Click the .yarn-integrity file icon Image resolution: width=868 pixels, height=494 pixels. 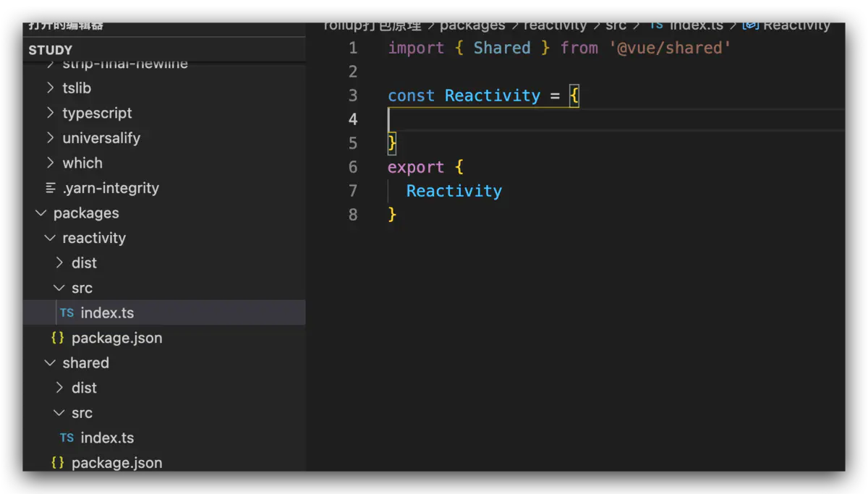pos(50,188)
